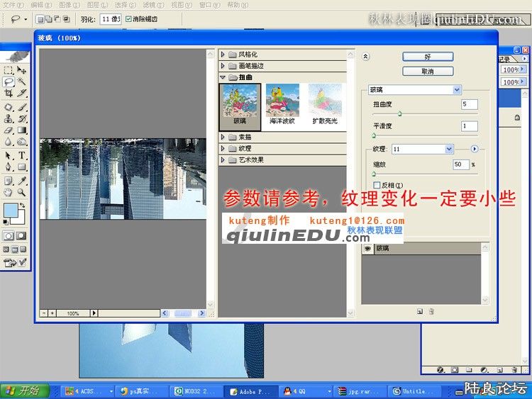Click the delete effect layer trash icon
Screen dimensions: 532x399
[x=431, y=311]
